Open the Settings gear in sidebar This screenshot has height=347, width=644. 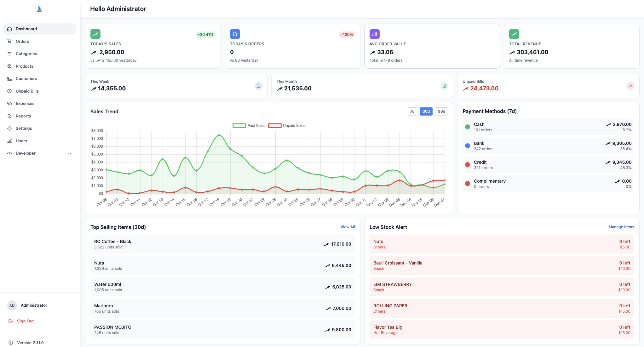10,128
